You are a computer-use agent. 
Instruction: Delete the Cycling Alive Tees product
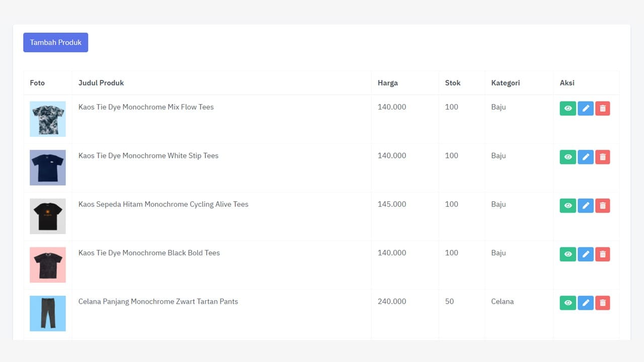pos(602,206)
